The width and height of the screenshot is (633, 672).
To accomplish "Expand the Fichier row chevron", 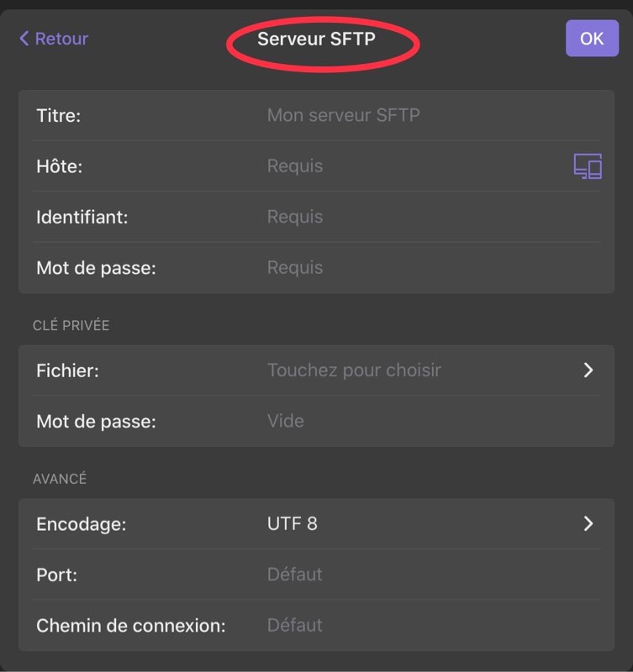I will (588, 370).
